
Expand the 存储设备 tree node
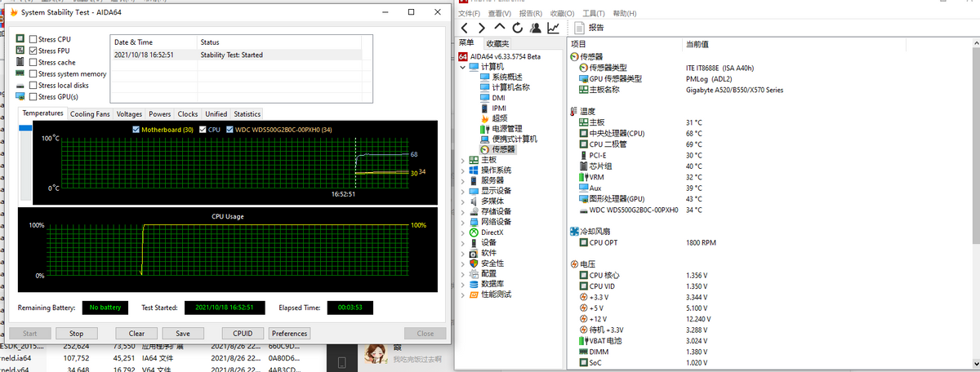point(463,211)
